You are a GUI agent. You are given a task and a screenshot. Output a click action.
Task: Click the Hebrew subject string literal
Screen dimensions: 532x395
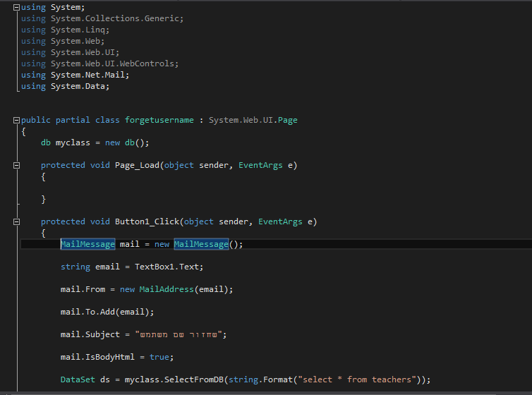coord(179,334)
